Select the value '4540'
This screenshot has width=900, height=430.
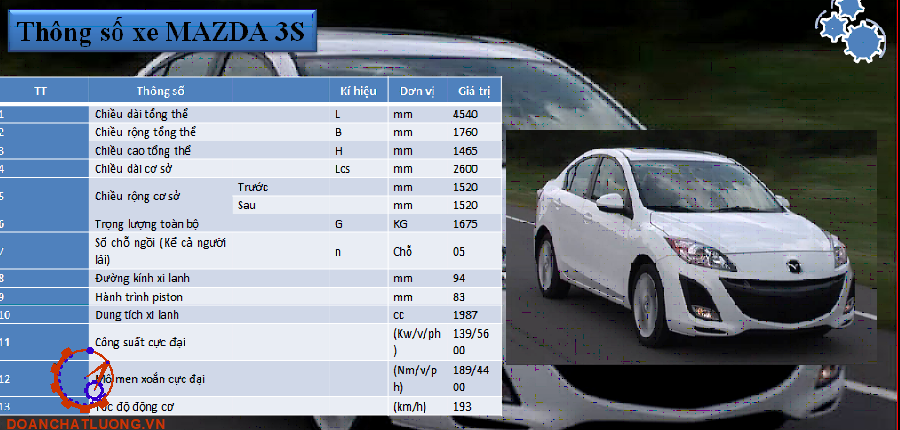point(465,114)
